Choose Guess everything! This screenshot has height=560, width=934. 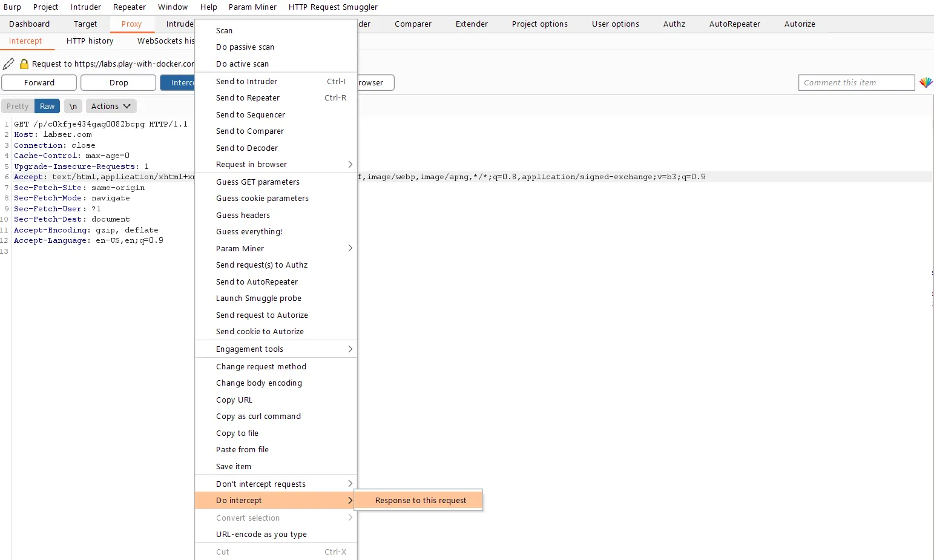(x=276, y=232)
